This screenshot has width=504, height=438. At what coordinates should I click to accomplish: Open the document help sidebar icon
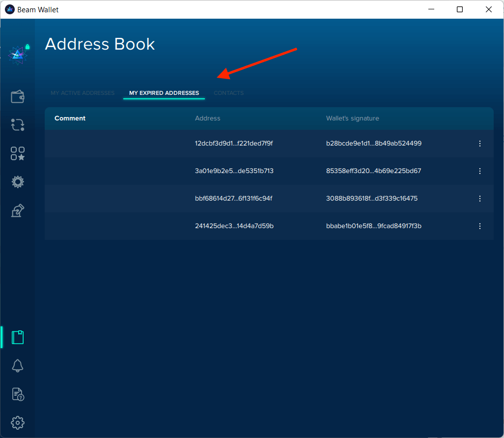click(18, 394)
